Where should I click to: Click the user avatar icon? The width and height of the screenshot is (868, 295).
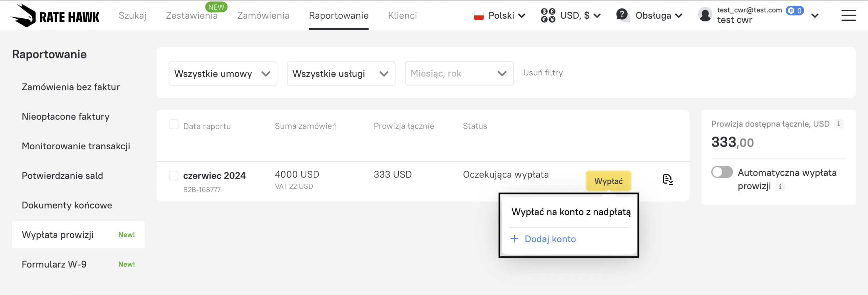[705, 15]
